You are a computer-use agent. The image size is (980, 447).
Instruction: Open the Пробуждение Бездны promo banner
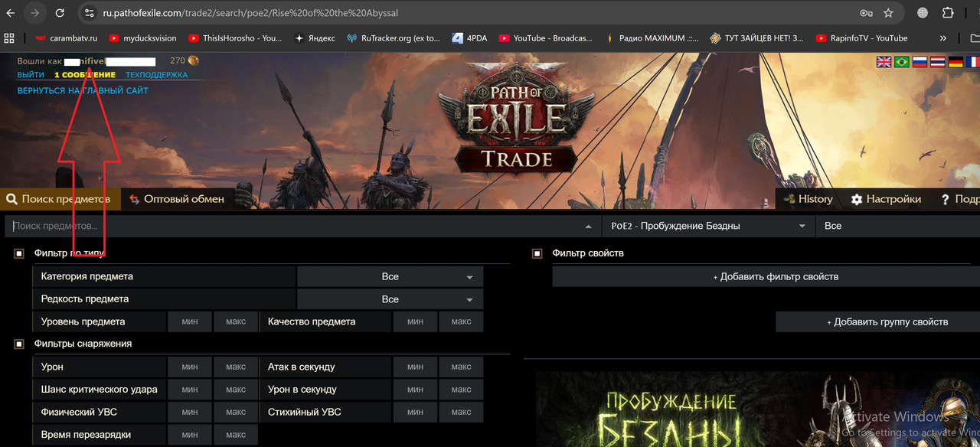758,409
